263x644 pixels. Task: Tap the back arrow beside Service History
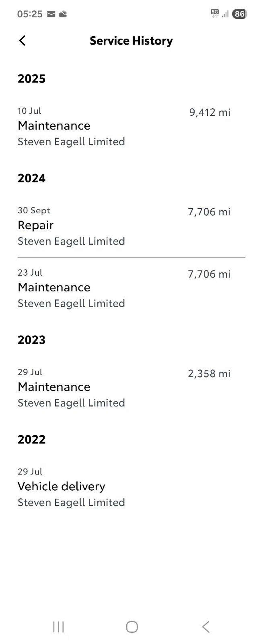[22, 41]
